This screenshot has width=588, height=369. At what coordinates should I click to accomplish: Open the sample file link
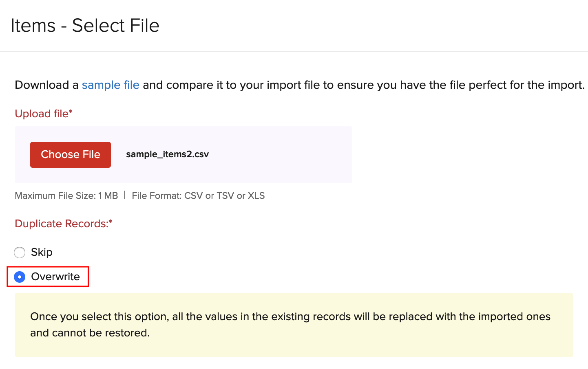[111, 85]
